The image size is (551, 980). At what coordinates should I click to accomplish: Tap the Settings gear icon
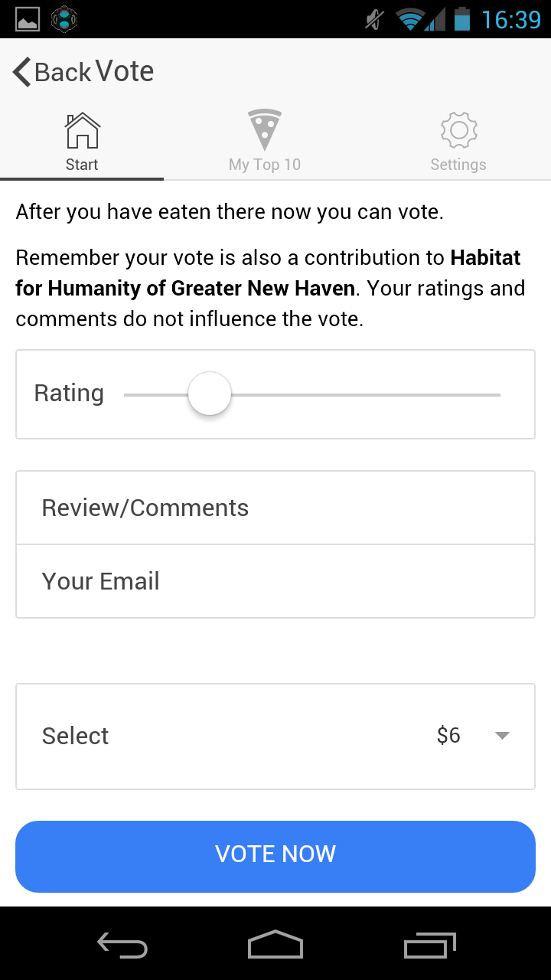tap(458, 130)
